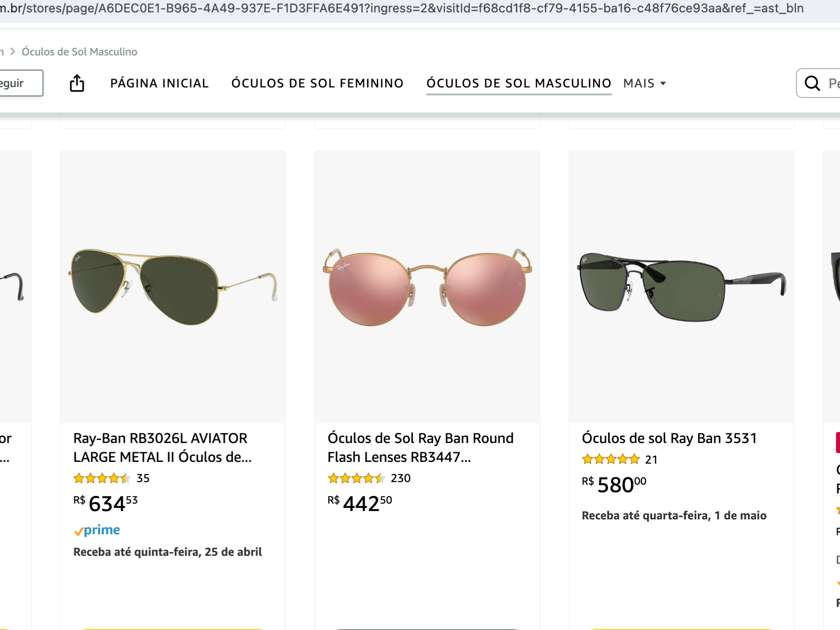Expand the MAIS dropdown menu
This screenshot has width=840, height=630.
(x=644, y=83)
